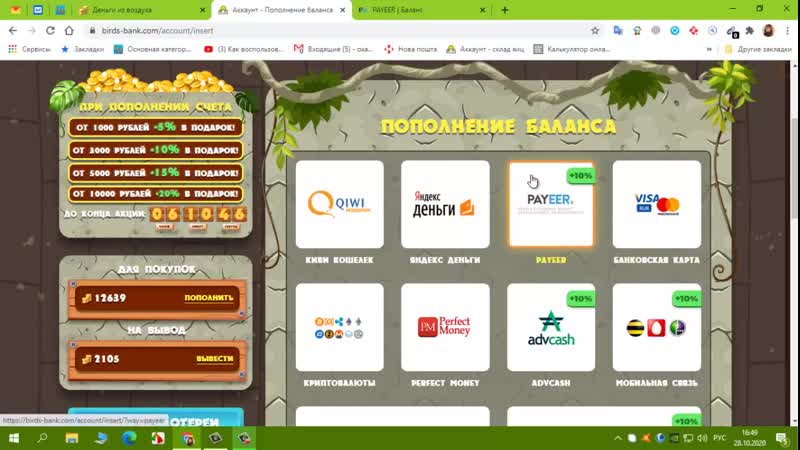
Task: Open the YouTube 'Как воспользов...' bookmark
Action: 243,49
